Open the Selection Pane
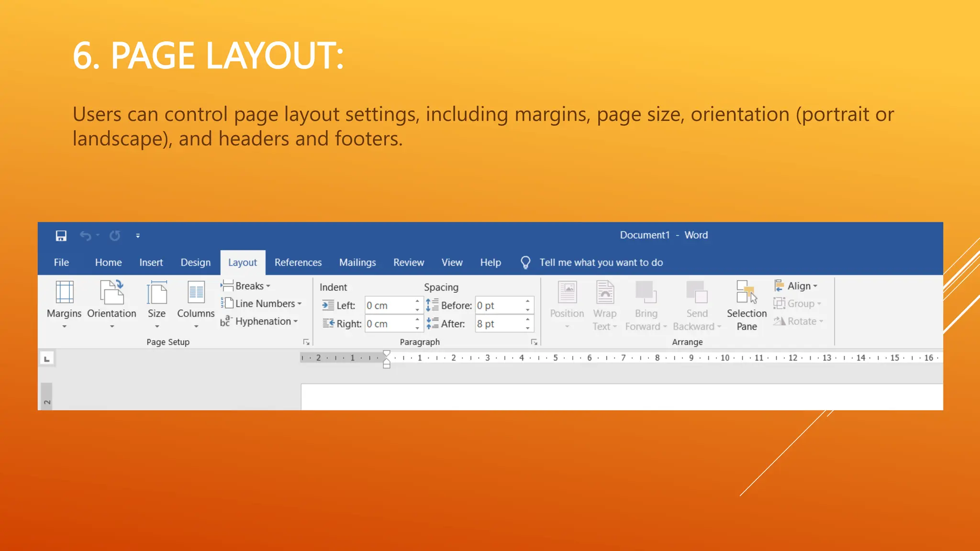 (746, 306)
